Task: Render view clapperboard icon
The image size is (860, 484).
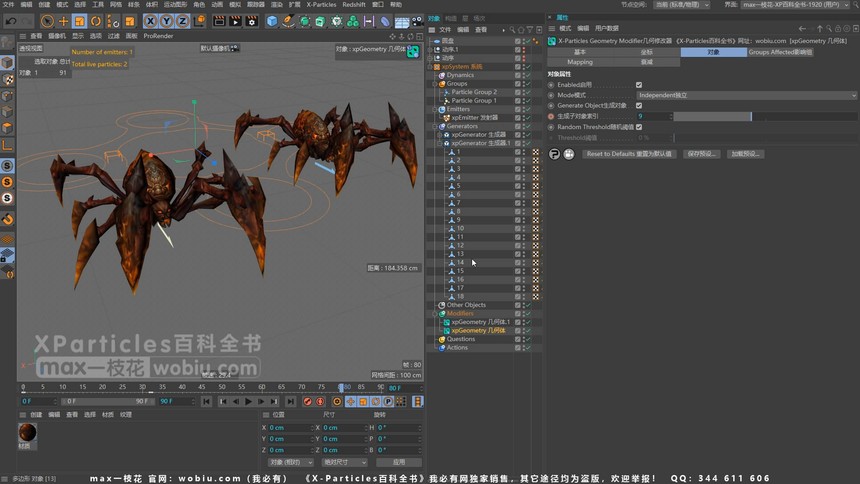Action: tap(219, 21)
